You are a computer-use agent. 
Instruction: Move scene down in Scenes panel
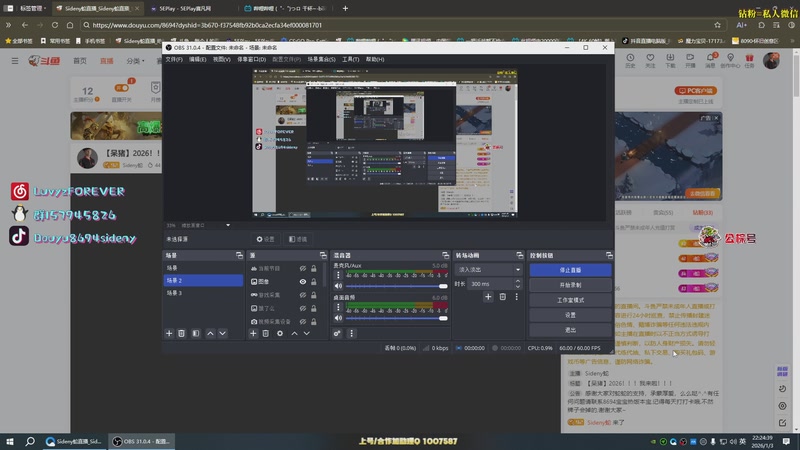(222, 333)
